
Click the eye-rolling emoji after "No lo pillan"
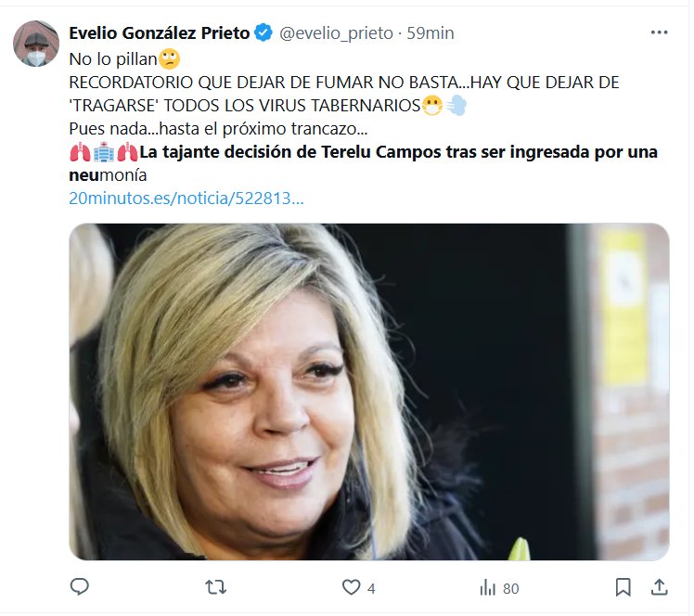point(169,58)
